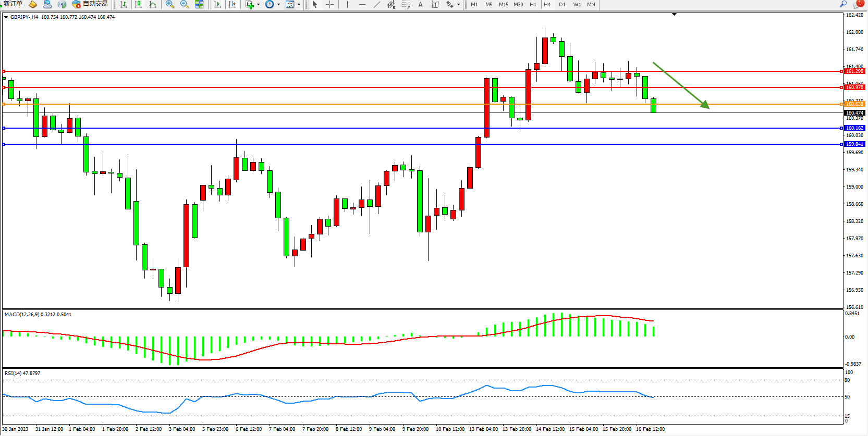Toggle the chart Auto Scroll button
The width and height of the screenshot is (868, 436).
point(217,5)
